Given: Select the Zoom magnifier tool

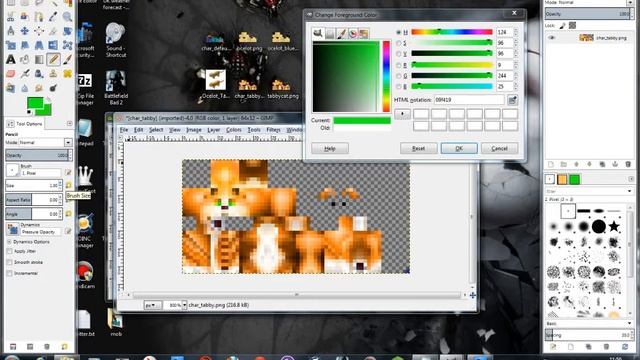Looking at the screenshot, I should coord(67,17).
